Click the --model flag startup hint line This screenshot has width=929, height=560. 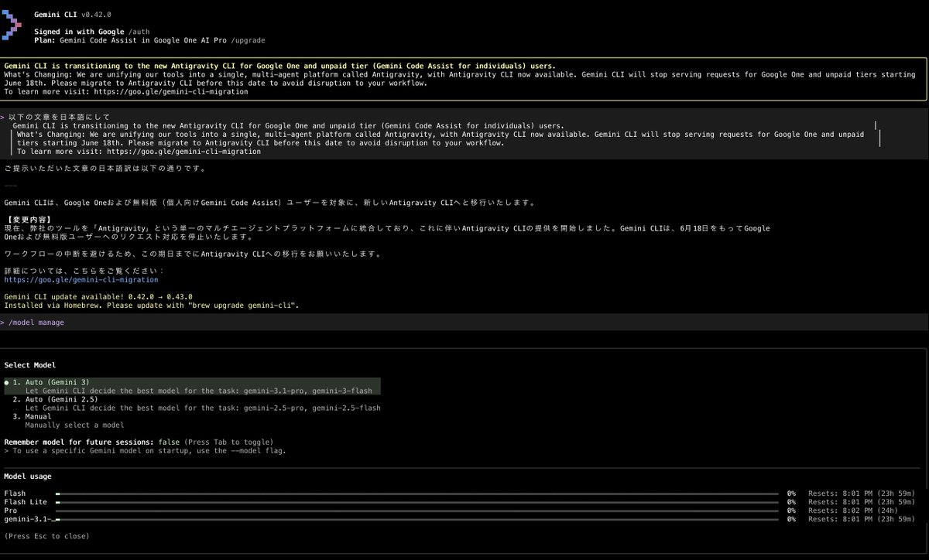coord(145,450)
